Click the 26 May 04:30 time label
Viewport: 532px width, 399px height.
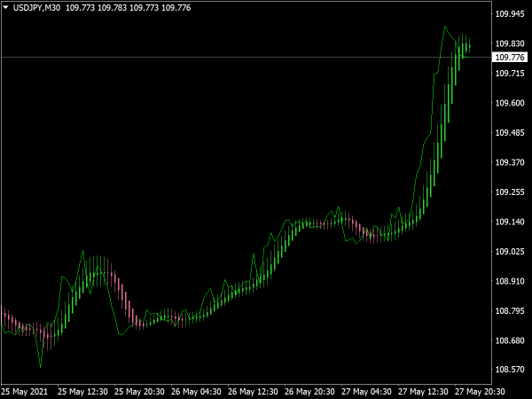[x=196, y=392]
